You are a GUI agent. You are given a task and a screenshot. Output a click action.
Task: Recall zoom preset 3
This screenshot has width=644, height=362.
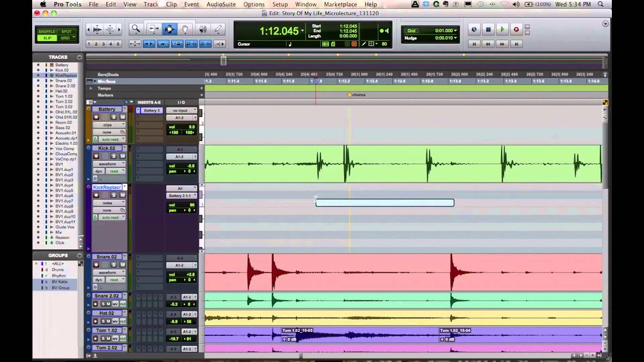104,44
